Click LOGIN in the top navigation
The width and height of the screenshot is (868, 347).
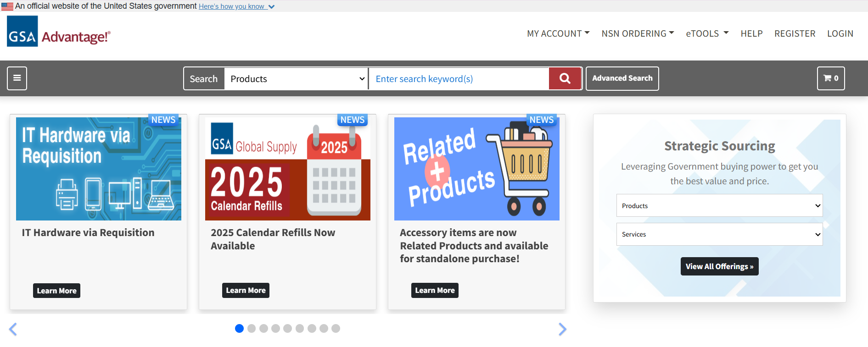click(840, 33)
